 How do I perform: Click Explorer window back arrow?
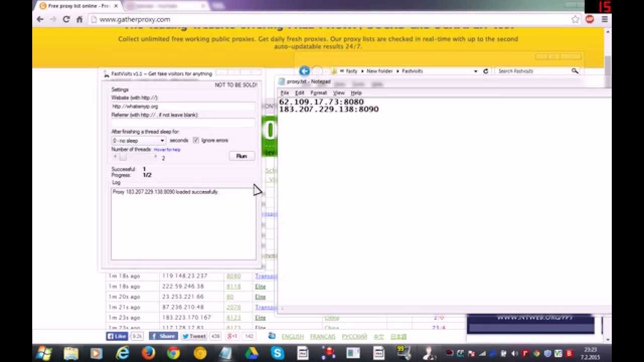tap(304, 71)
